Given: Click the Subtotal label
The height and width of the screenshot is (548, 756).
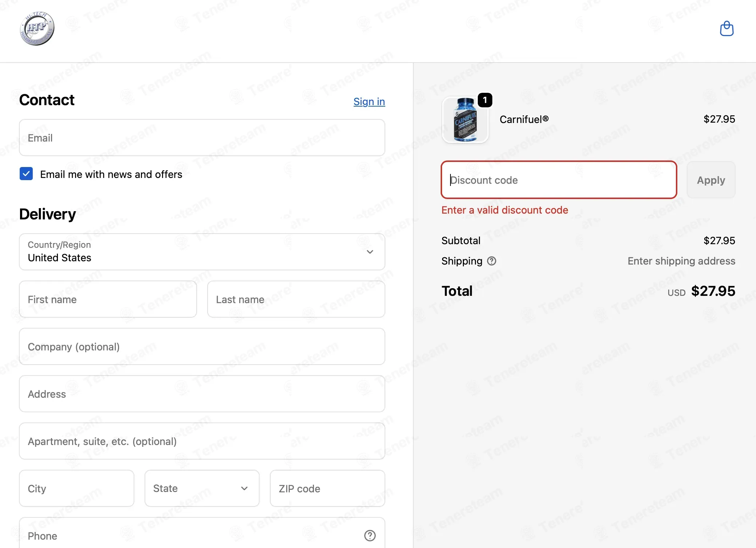Looking at the screenshot, I should coord(461,241).
